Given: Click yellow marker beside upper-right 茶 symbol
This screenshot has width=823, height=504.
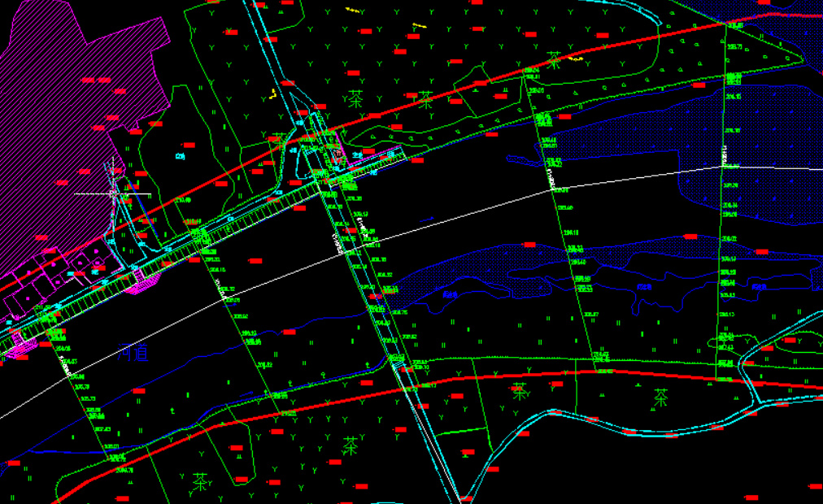Looking at the screenshot, I should [575, 59].
